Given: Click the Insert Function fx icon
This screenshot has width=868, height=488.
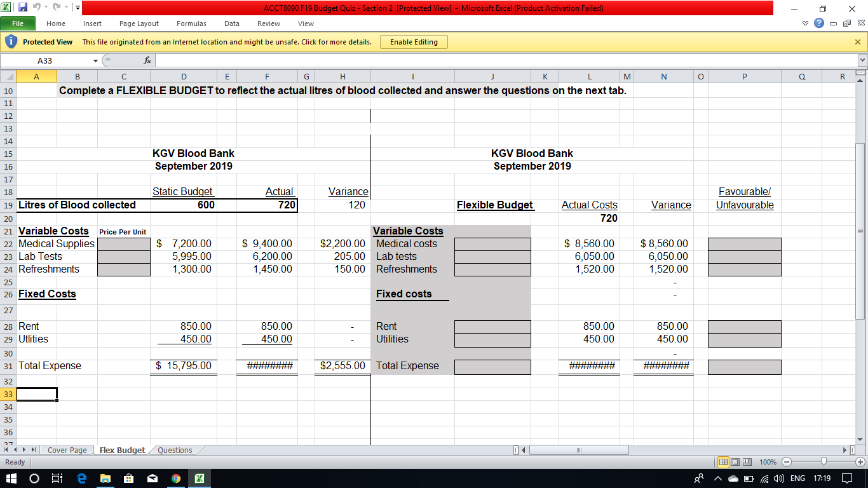Looking at the screenshot, I should coord(147,60).
